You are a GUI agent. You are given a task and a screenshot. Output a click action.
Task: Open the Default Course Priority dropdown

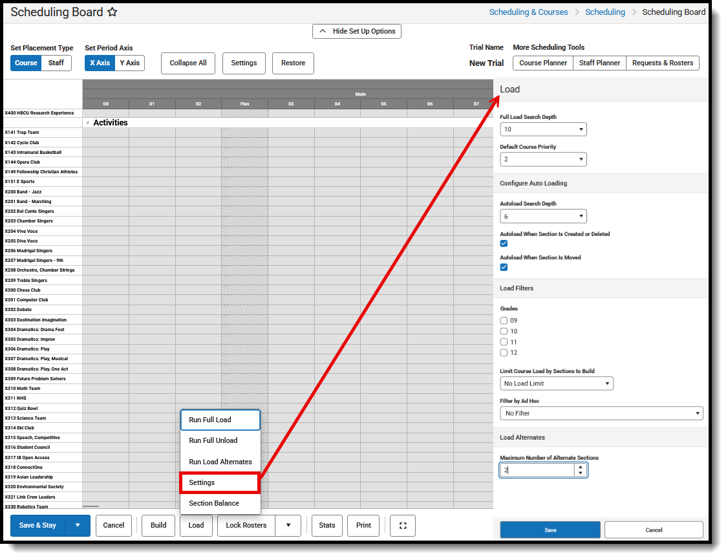pyautogui.click(x=543, y=159)
